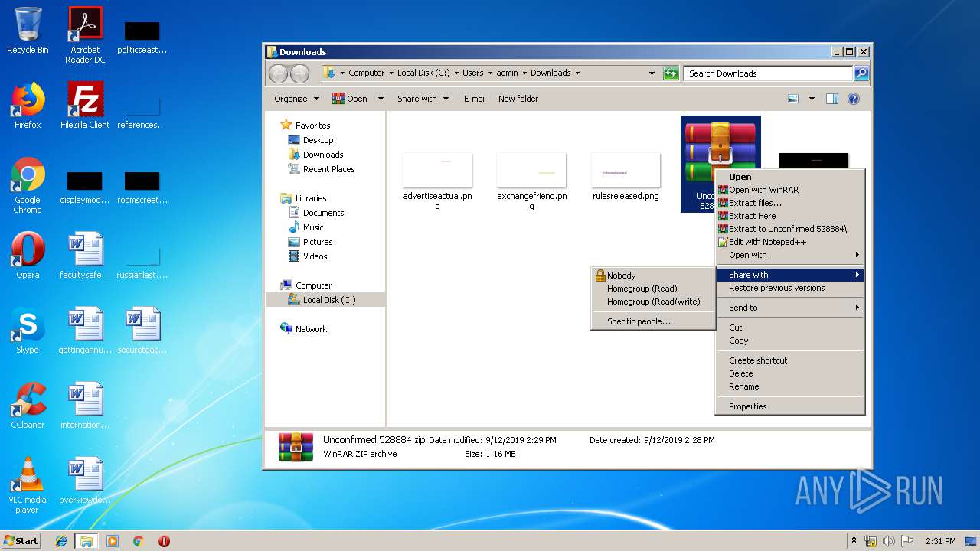The width and height of the screenshot is (980, 551).
Task: Open VLC media player shortcut
Action: (x=28, y=485)
